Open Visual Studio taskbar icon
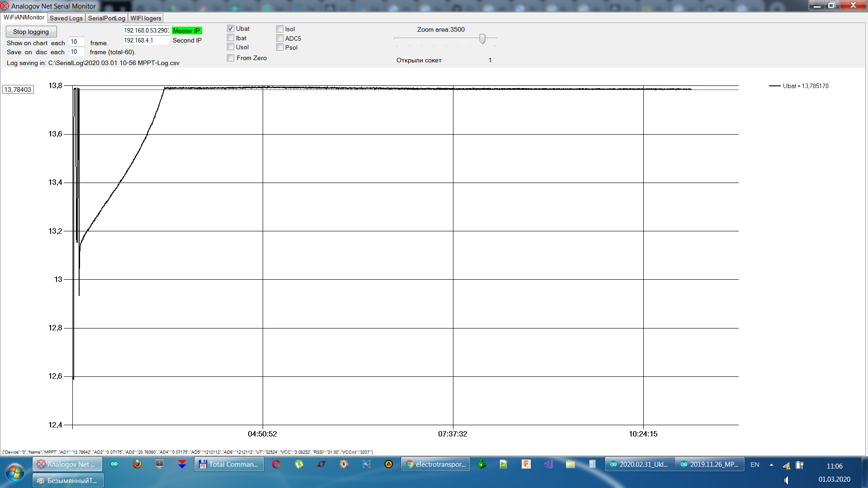This screenshot has width=868, height=488. tap(548, 464)
